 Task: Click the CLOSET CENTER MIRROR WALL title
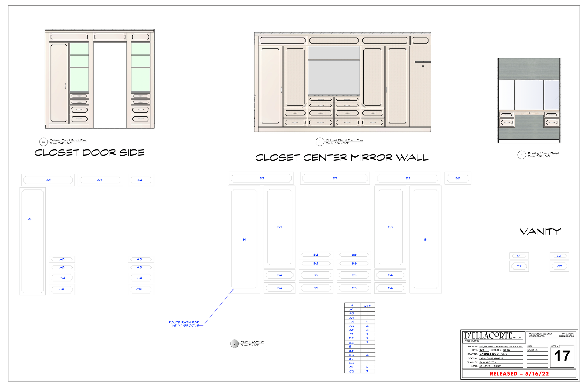pos(342,158)
